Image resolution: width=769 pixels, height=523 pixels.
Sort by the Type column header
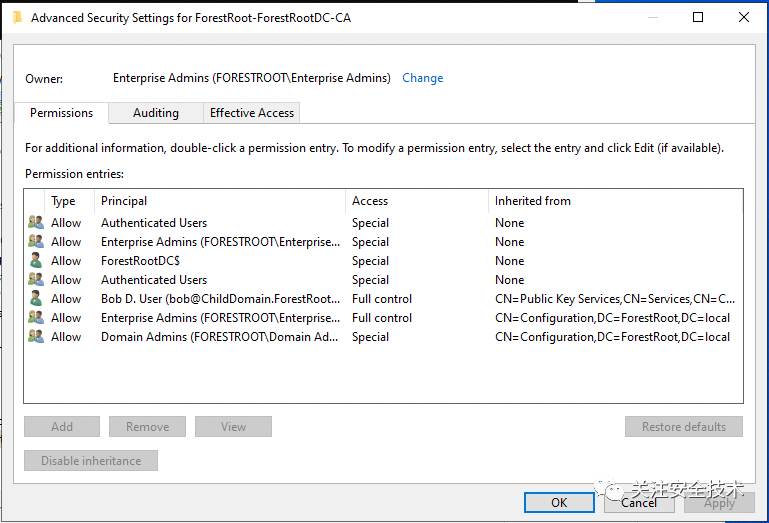click(x=69, y=201)
